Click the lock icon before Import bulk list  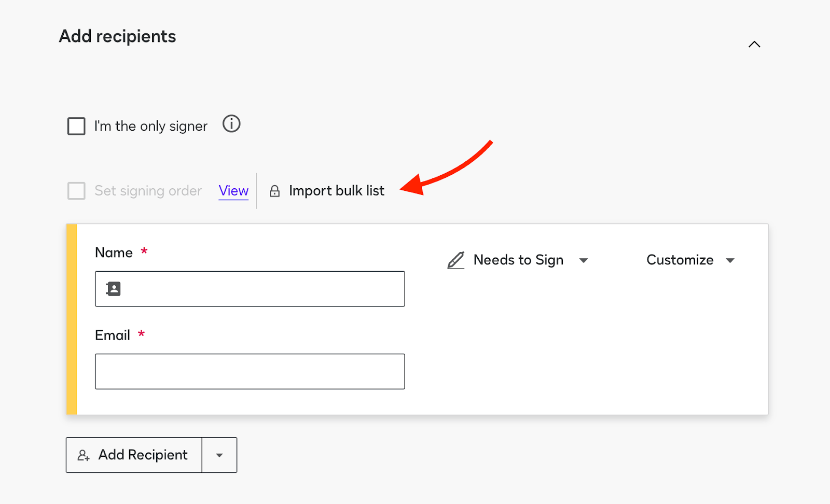[275, 191]
